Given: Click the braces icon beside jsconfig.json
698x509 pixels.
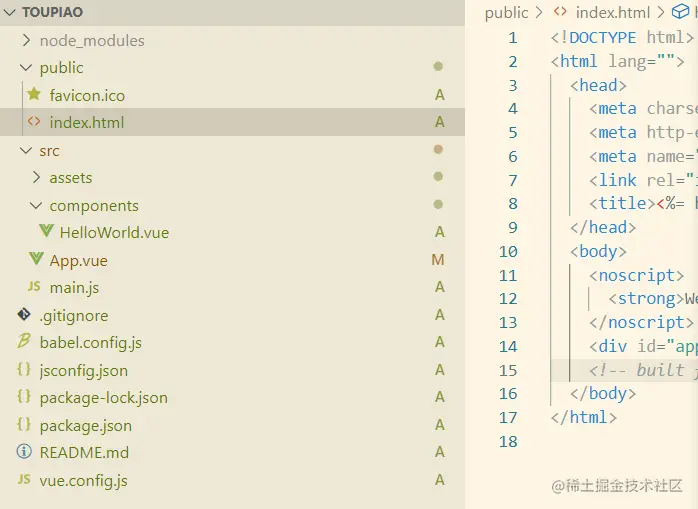Looking at the screenshot, I should pos(24,369).
